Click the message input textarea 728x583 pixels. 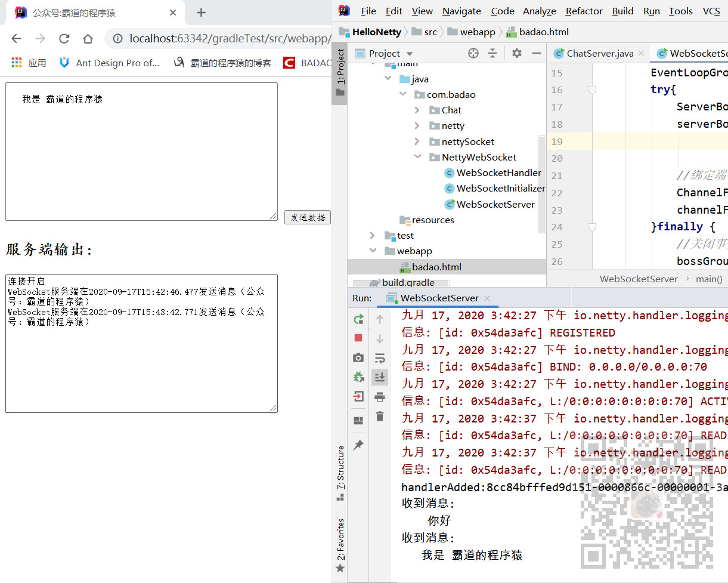coord(141,152)
